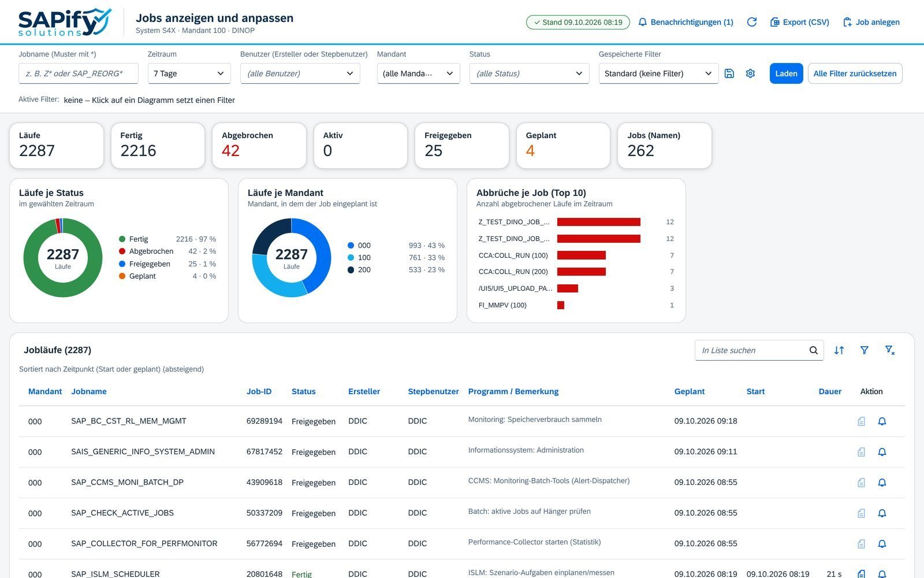Screen dimensions: 924x578
Task: Click bar for /UI5/UI5_UPLOAD_PA job
Action: point(568,288)
